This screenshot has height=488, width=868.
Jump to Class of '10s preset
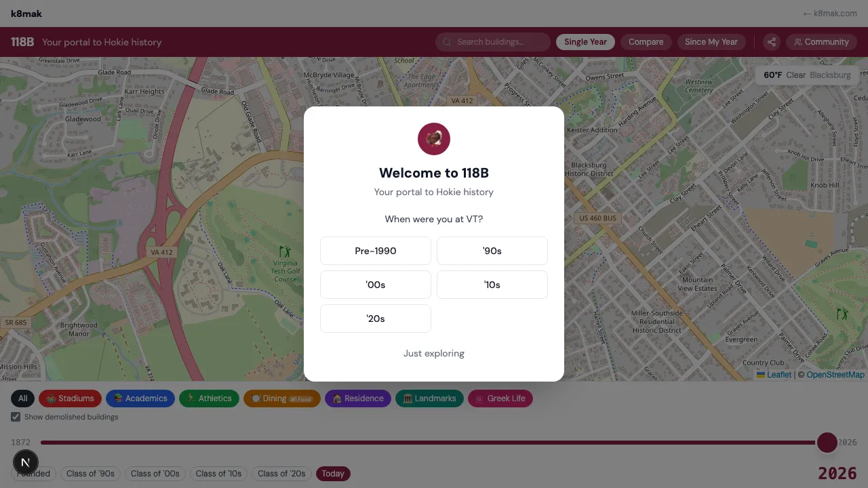pos(218,474)
